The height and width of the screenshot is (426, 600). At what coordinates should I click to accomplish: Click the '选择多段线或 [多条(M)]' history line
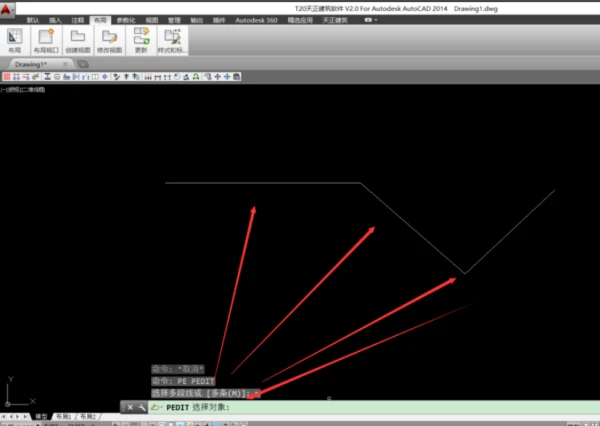click(x=206, y=393)
